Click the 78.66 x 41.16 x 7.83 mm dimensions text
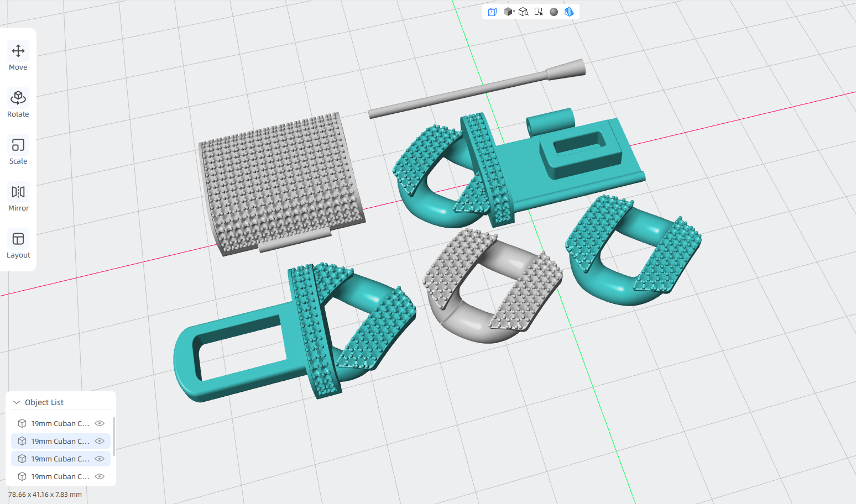Screen dimensions: 856x504 click(x=45, y=495)
